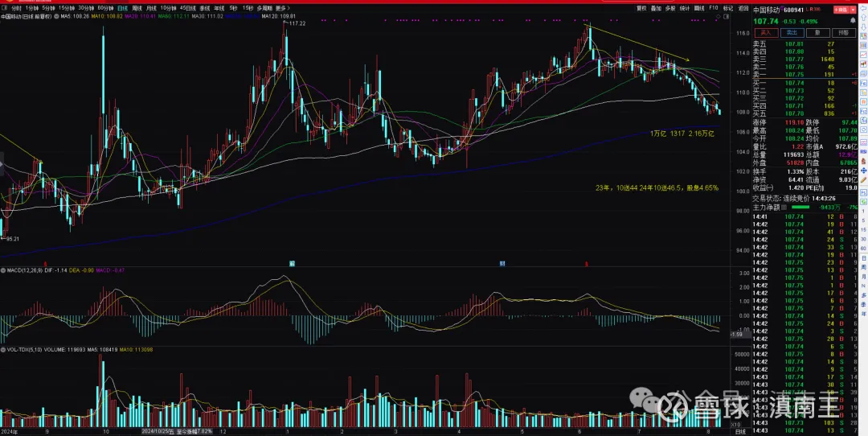Switch to 周线 weekly chart
The image size is (868, 436).
(x=136, y=8)
